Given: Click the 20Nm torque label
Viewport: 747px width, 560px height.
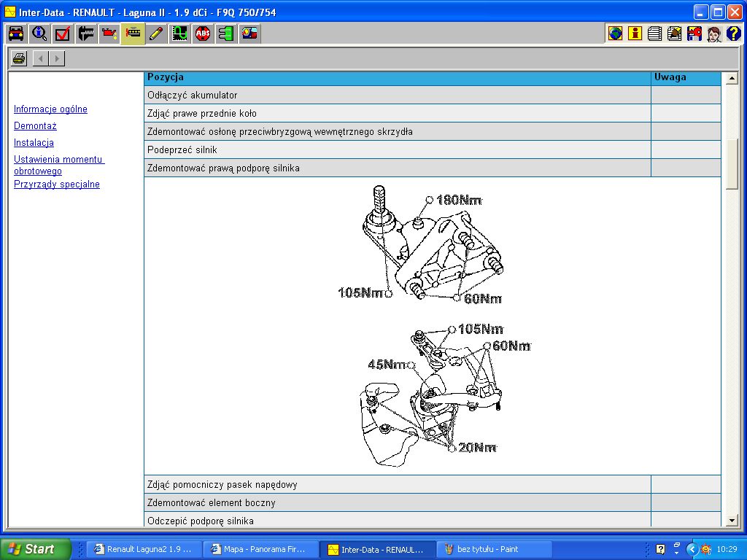Looking at the screenshot, I should [x=477, y=448].
